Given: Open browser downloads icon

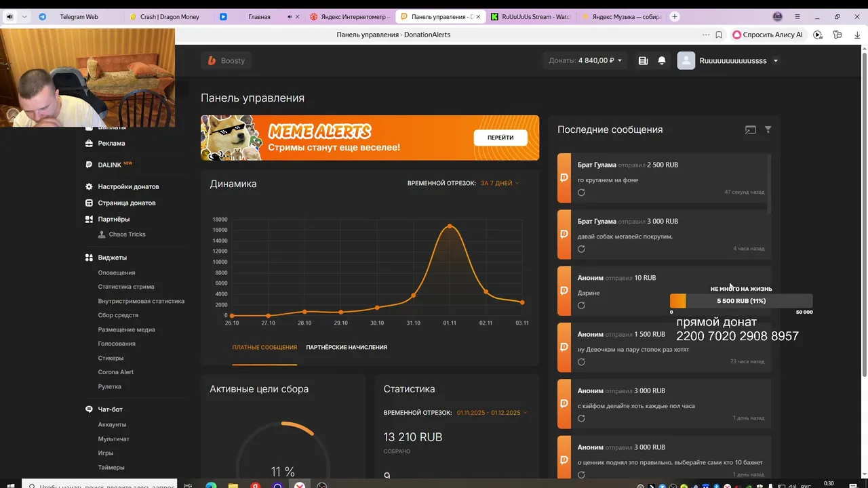Looking at the screenshot, I should pyautogui.click(x=857, y=35).
